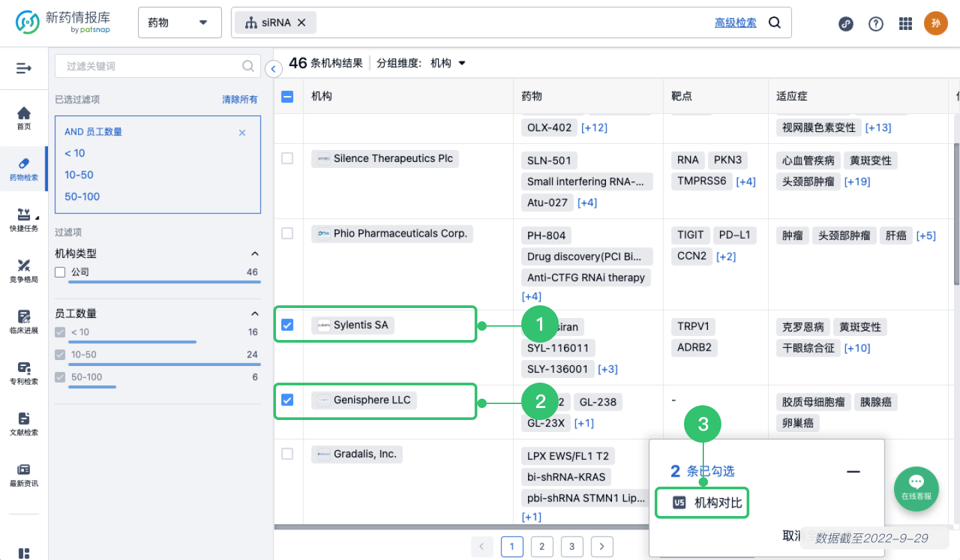The height and width of the screenshot is (560, 960).
Task: Go to 首页 home in sidebar
Action: (x=24, y=118)
